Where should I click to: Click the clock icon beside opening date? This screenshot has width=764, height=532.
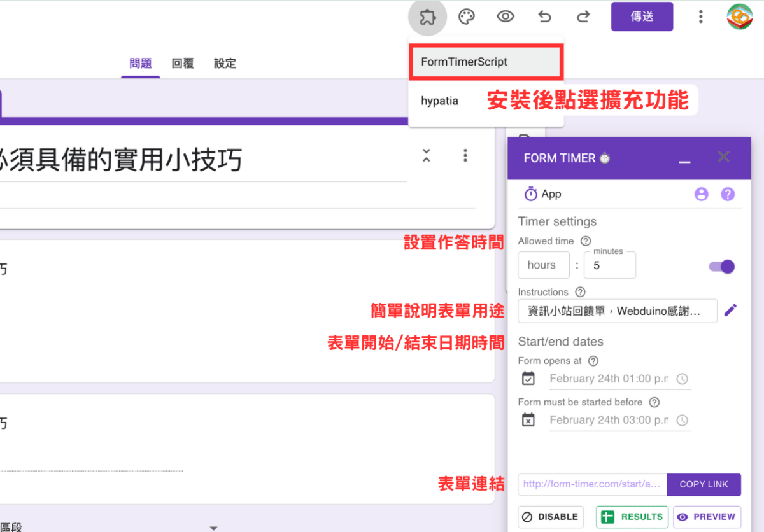[x=682, y=379]
